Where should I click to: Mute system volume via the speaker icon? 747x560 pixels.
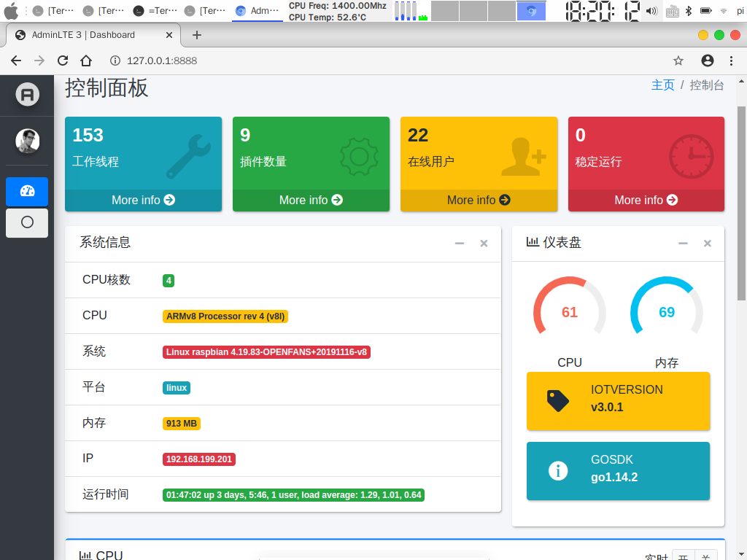pos(651,11)
